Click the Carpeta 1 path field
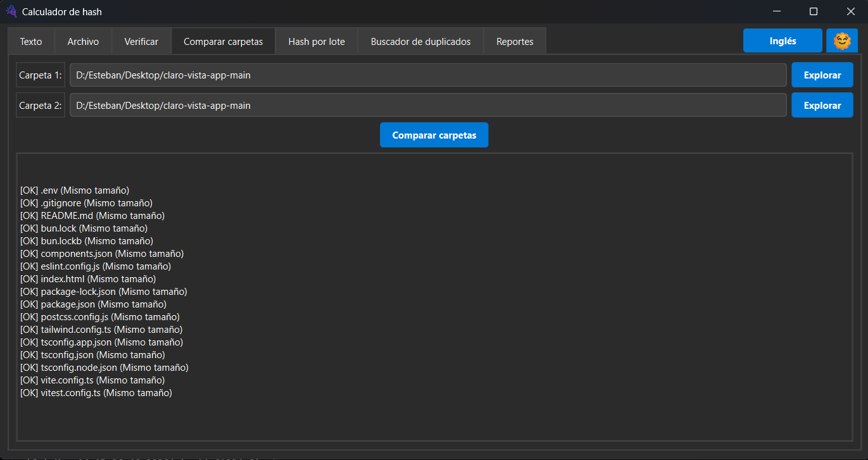This screenshot has height=460, width=868. [x=427, y=75]
